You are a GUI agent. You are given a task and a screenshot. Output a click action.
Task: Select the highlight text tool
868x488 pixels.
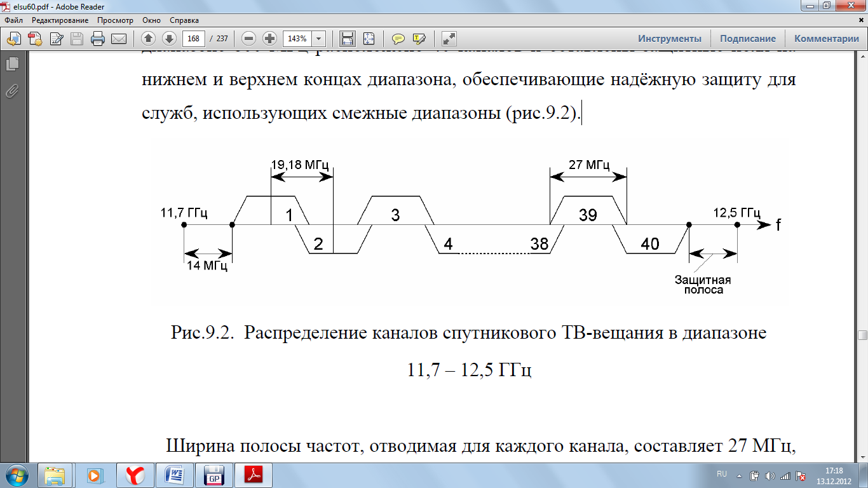pos(419,39)
